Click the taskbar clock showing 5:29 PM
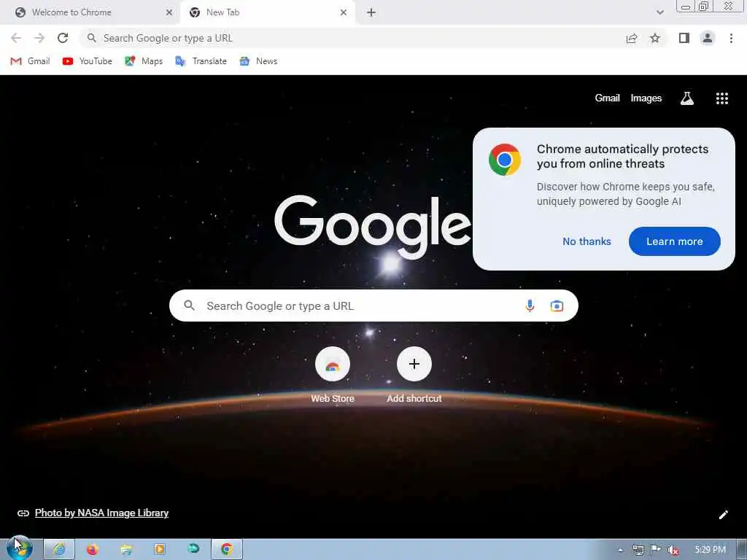 point(710,550)
